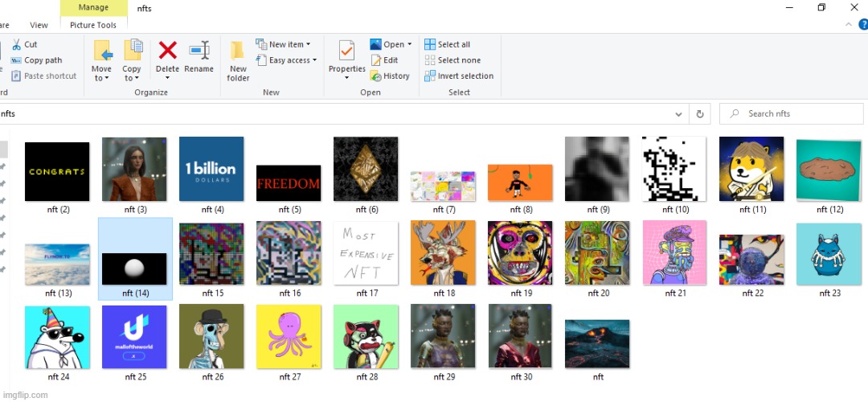Select the party hat bear nft 24
This screenshot has height=402, width=868.
(x=57, y=337)
